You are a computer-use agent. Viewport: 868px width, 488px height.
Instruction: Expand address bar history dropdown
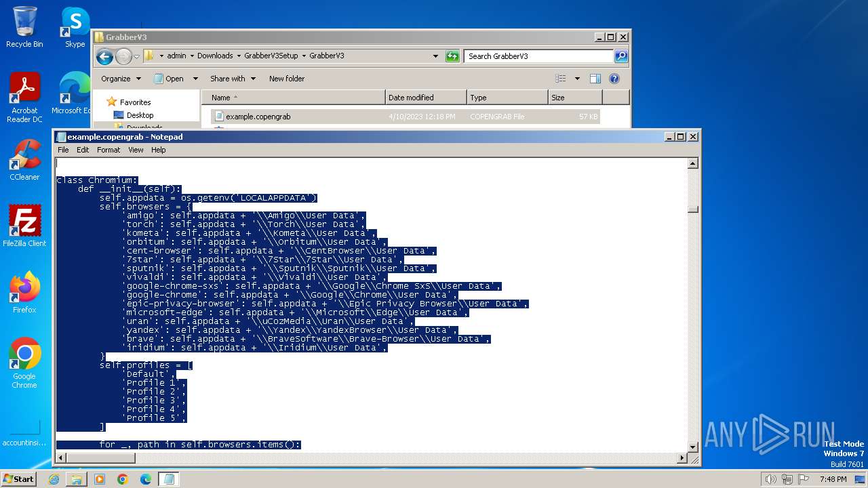coord(435,56)
